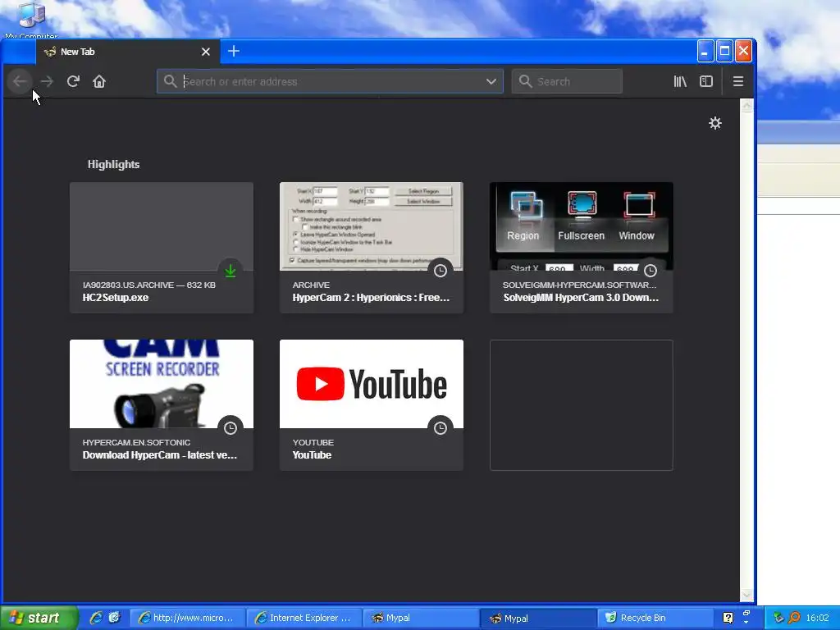Image resolution: width=840 pixels, height=630 pixels.
Task: Click the HYPERCAM.EN.SOFTONIC source label
Action: coord(136,442)
